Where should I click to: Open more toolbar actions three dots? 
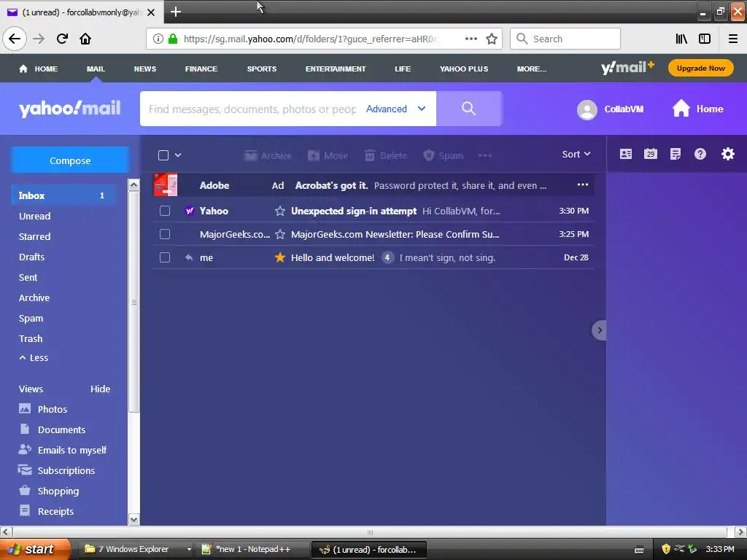(x=485, y=155)
